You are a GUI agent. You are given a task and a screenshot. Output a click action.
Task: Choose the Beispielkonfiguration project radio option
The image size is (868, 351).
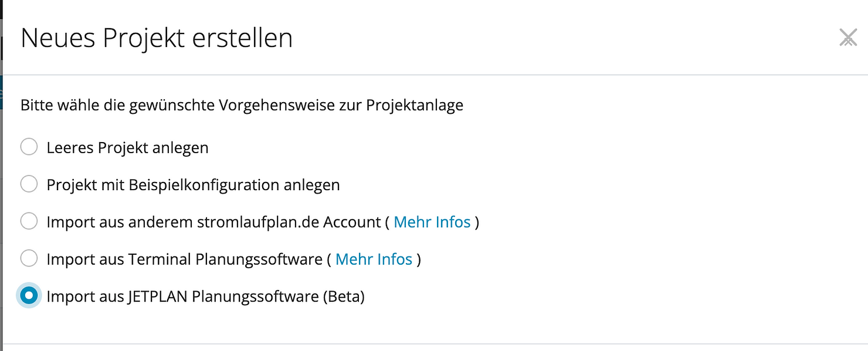[x=29, y=184]
